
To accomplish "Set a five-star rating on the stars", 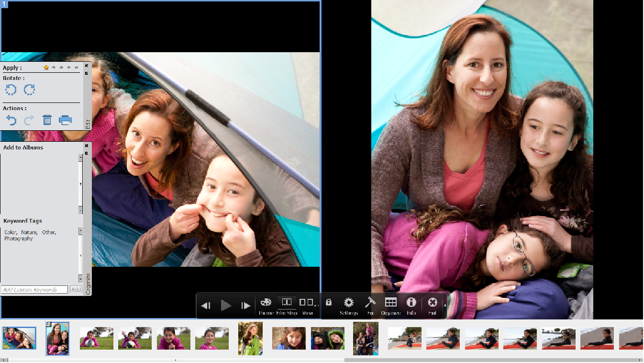I will pos(77,67).
